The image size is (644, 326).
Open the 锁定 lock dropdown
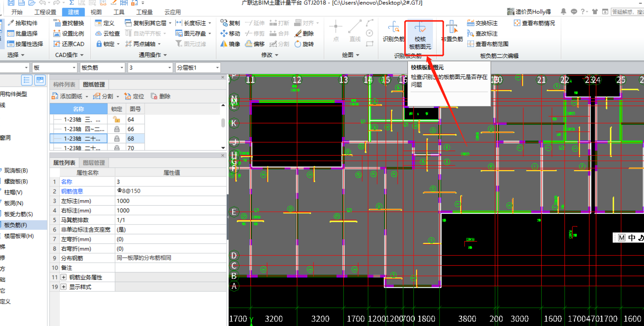coord(118,44)
